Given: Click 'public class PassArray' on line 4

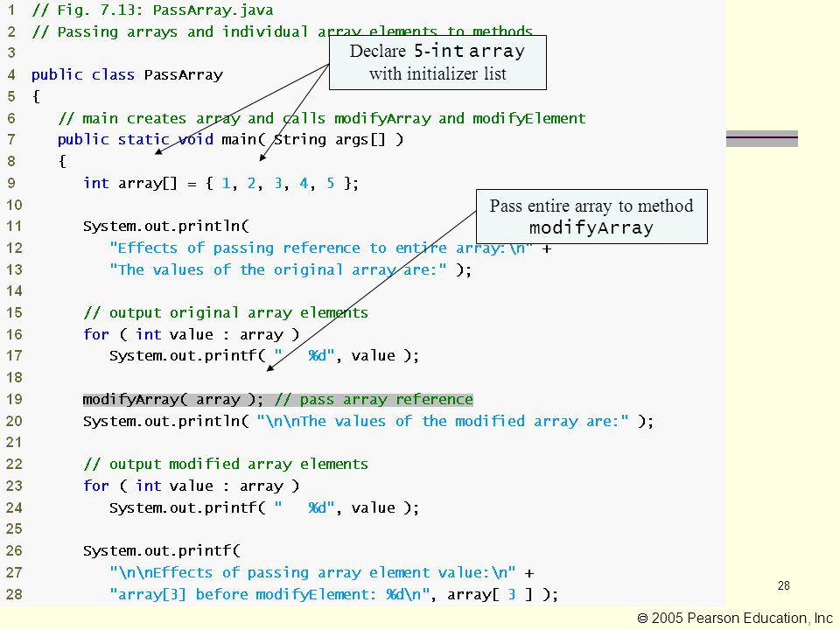Looking at the screenshot, I should click(127, 74).
